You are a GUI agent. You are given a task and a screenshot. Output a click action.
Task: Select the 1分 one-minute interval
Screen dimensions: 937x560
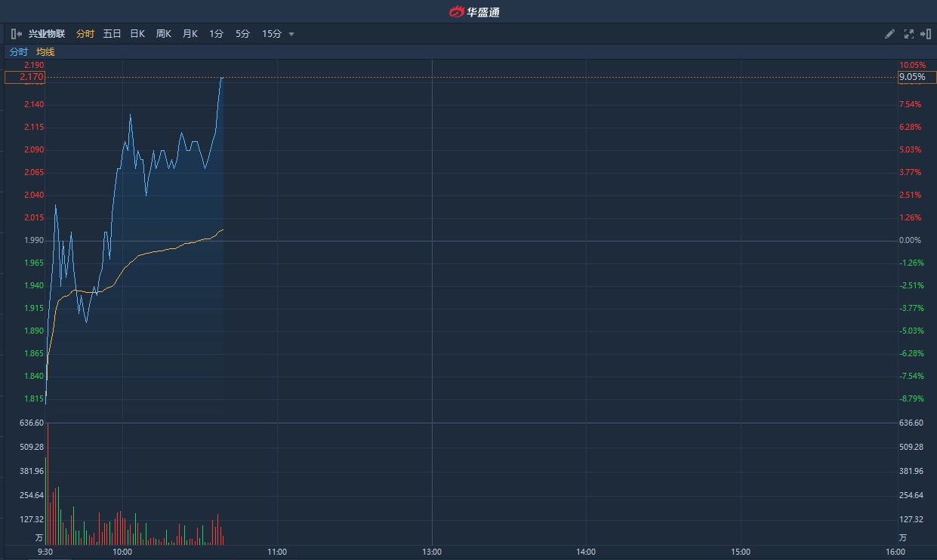coord(217,34)
